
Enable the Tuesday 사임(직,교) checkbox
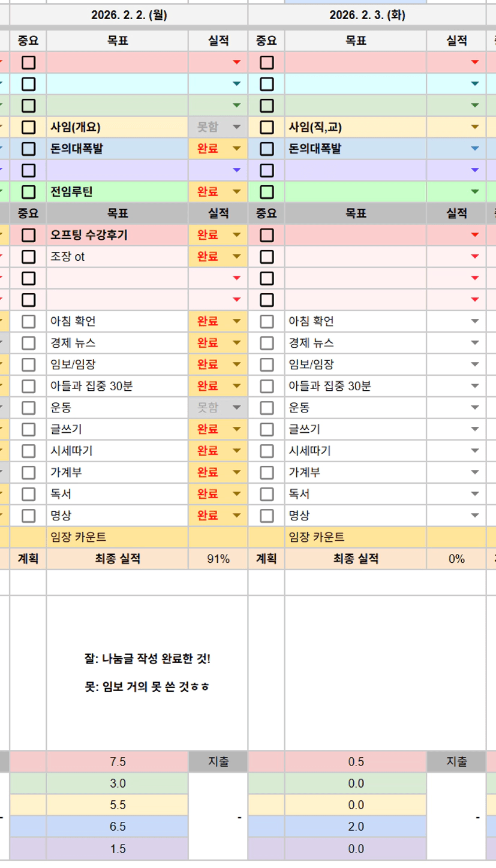click(267, 127)
